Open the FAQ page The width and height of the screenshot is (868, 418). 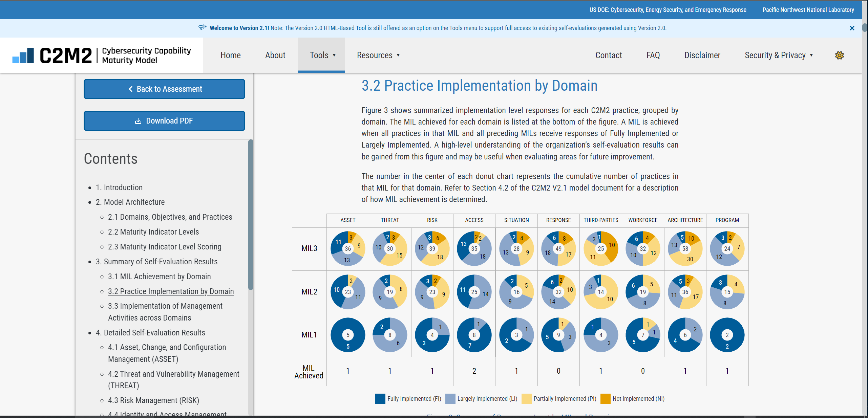coord(653,55)
